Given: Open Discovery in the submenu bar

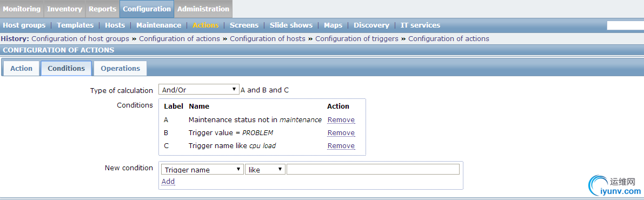Looking at the screenshot, I should [x=371, y=25].
